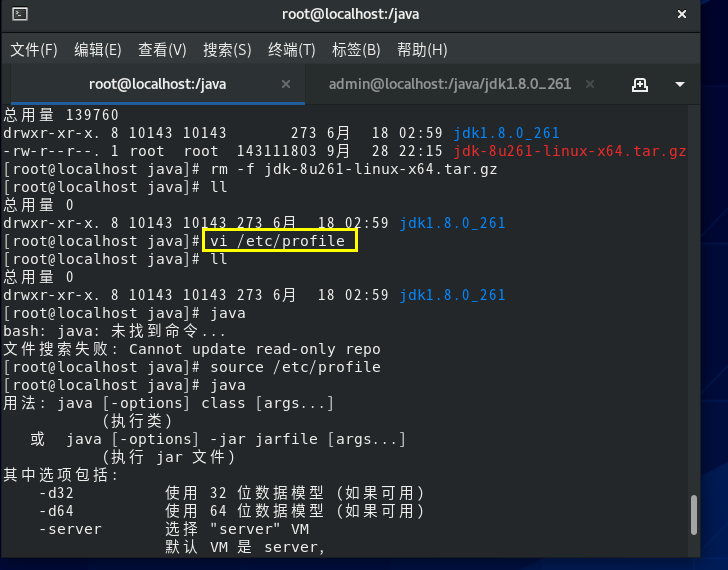Select the root@localhost:/java tab
The image size is (728, 570).
(x=157, y=84)
